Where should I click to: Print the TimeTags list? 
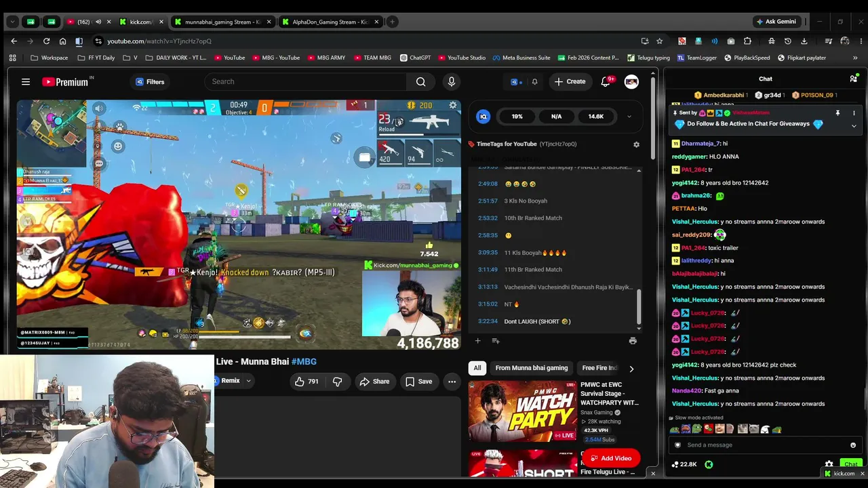(633, 341)
